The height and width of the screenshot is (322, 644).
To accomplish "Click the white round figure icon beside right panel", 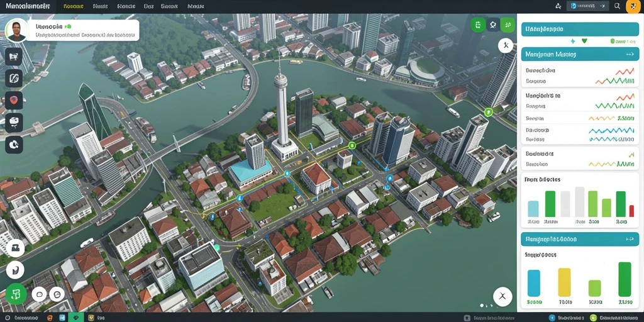I will [x=506, y=45].
